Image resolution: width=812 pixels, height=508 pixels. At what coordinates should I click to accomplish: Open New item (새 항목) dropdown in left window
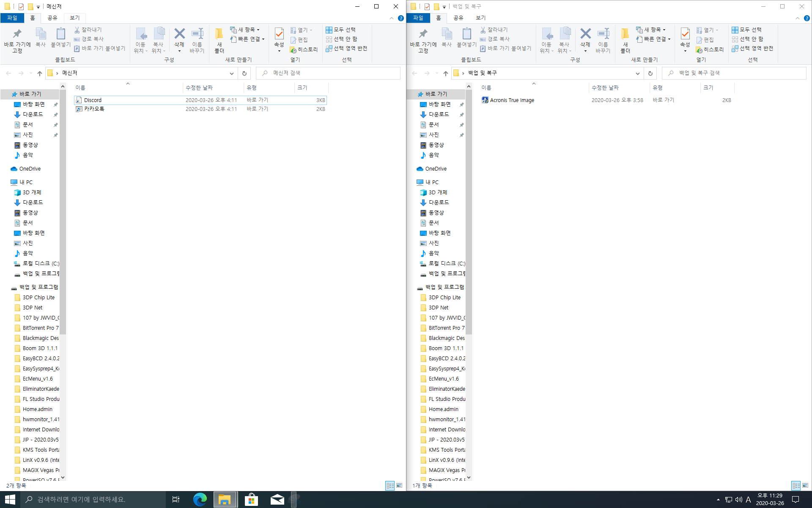[x=245, y=30]
